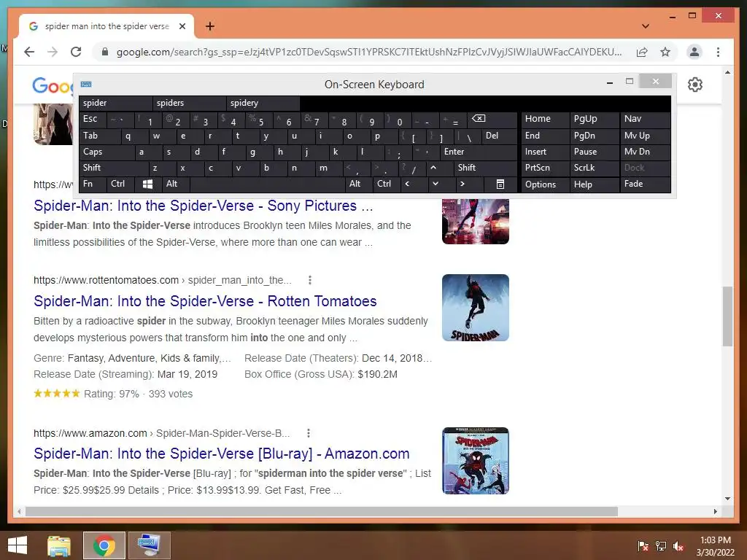Open Rotten Tomatoes Spider-Verse result link

pyautogui.click(x=205, y=301)
